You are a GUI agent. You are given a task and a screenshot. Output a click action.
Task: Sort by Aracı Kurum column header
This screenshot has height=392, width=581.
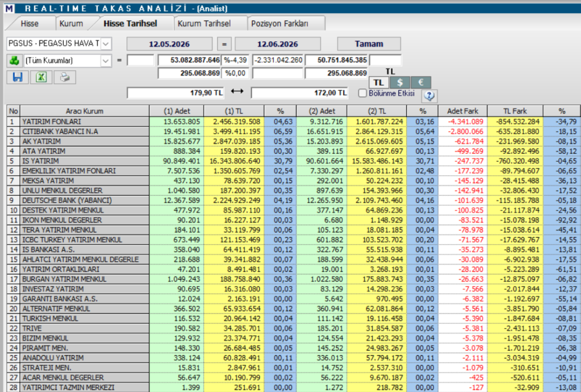point(85,111)
